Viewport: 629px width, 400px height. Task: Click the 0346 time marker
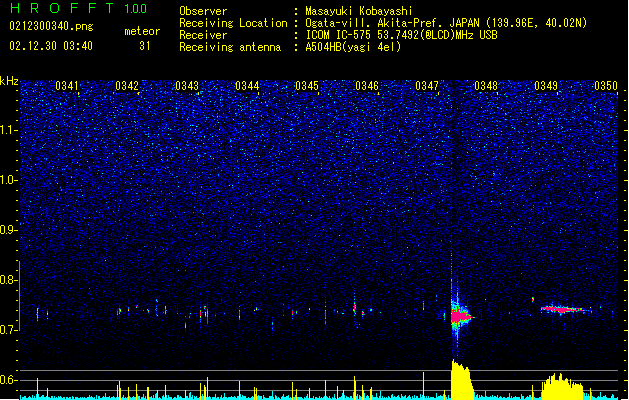pyautogui.click(x=367, y=86)
